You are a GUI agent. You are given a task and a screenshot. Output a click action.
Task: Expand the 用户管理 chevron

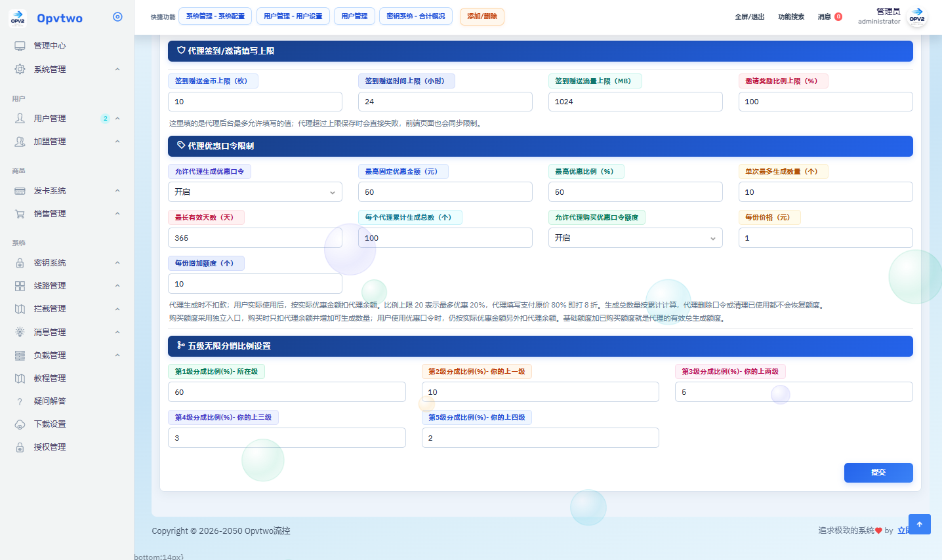(x=117, y=118)
